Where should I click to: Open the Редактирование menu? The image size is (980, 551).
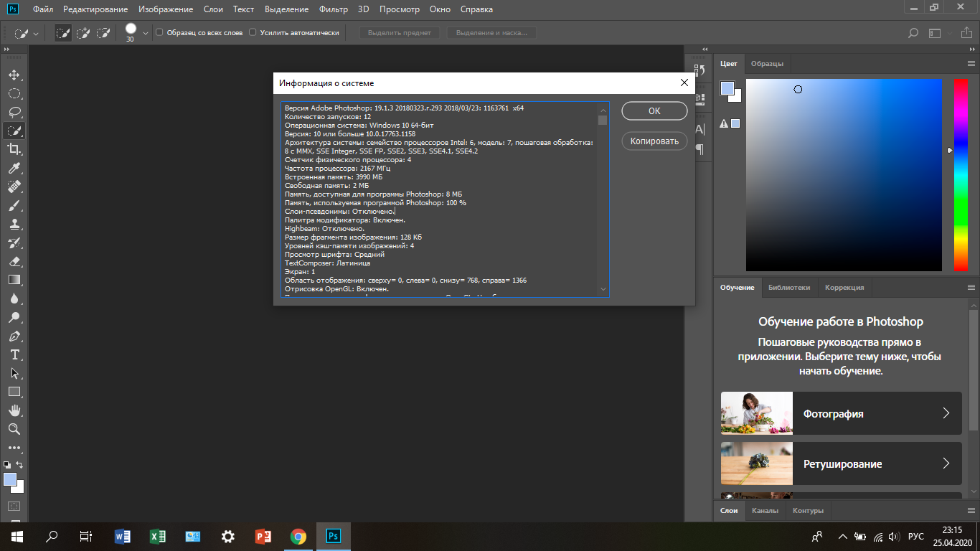coord(95,9)
